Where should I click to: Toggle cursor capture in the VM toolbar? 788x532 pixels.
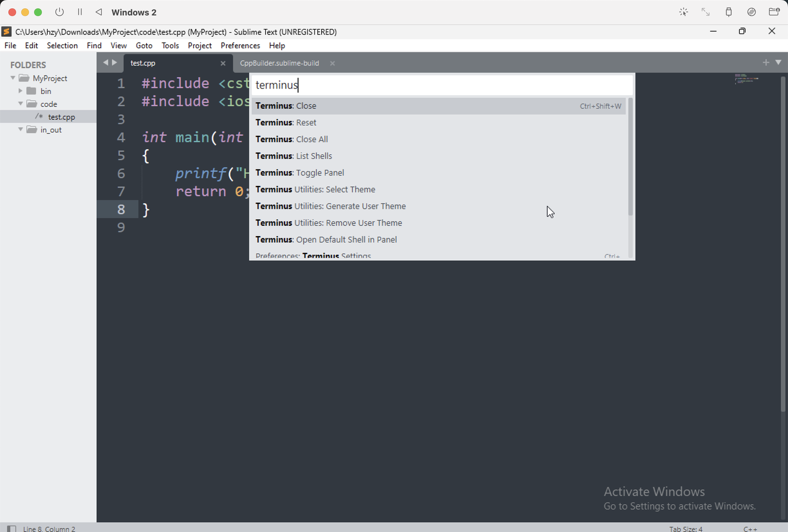pyautogui.click(x=683, y=11)
